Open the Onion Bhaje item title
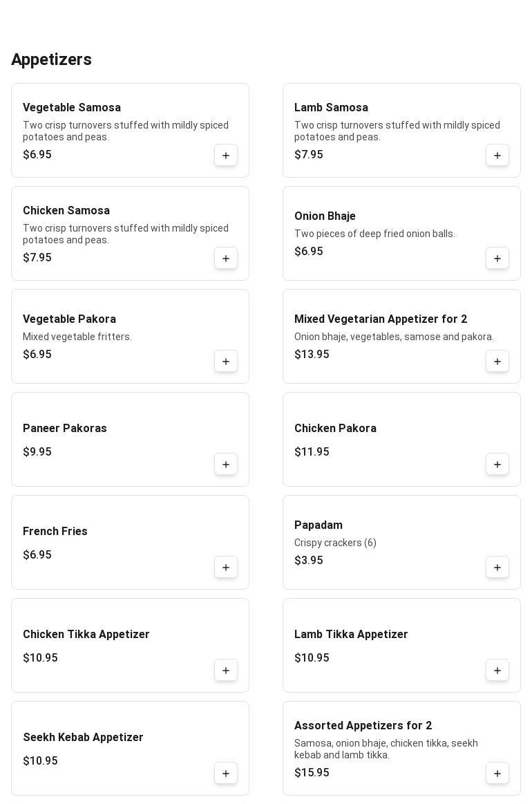The width and height of the screenshot is (532, 804). [325, 216]
